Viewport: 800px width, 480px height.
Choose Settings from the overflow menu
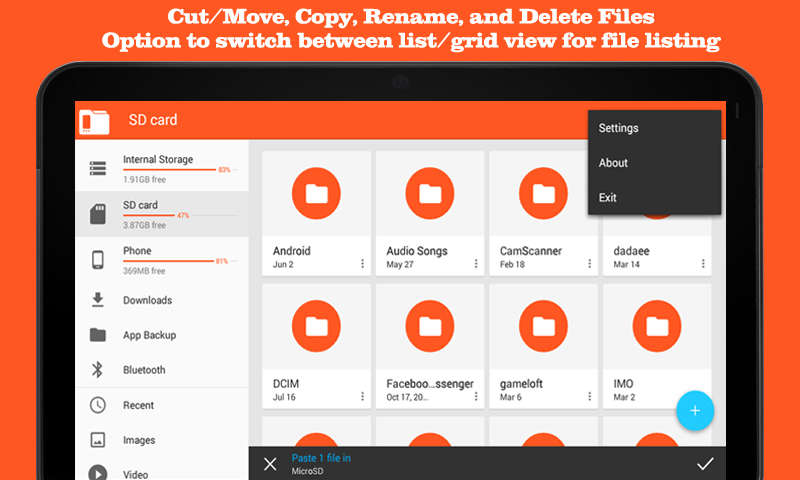coord(618,128)
